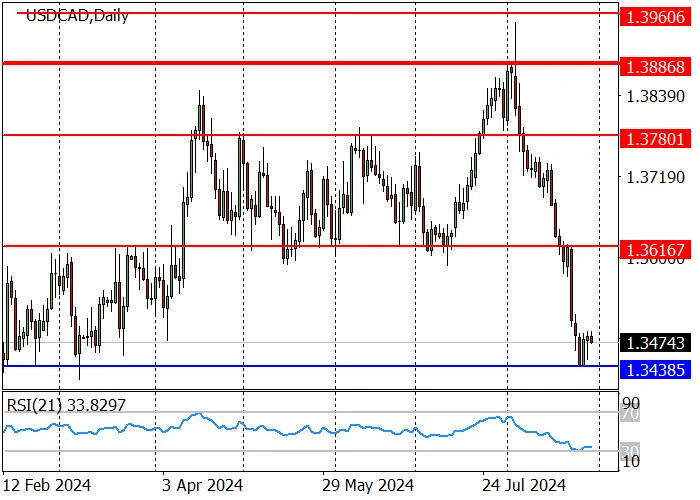700x500 pixels.
Task: Select the red horizontal line at 1.37801
Action: 311,135
